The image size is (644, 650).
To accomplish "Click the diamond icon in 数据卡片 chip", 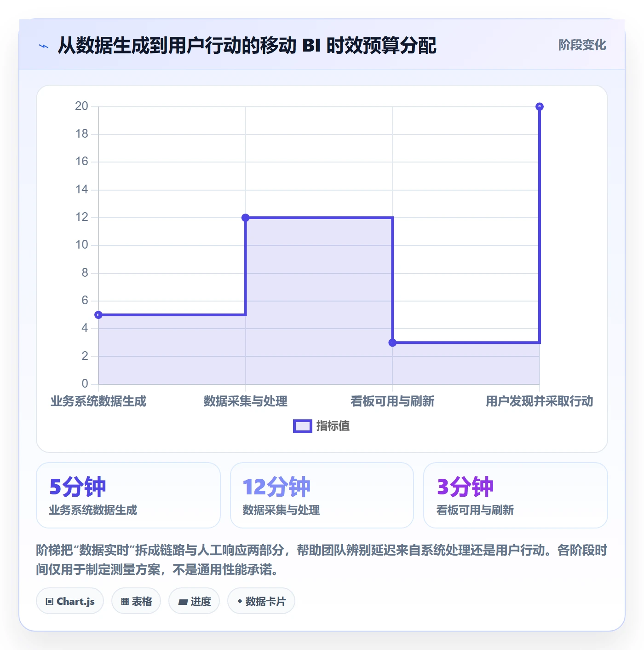I will (240, 601).
